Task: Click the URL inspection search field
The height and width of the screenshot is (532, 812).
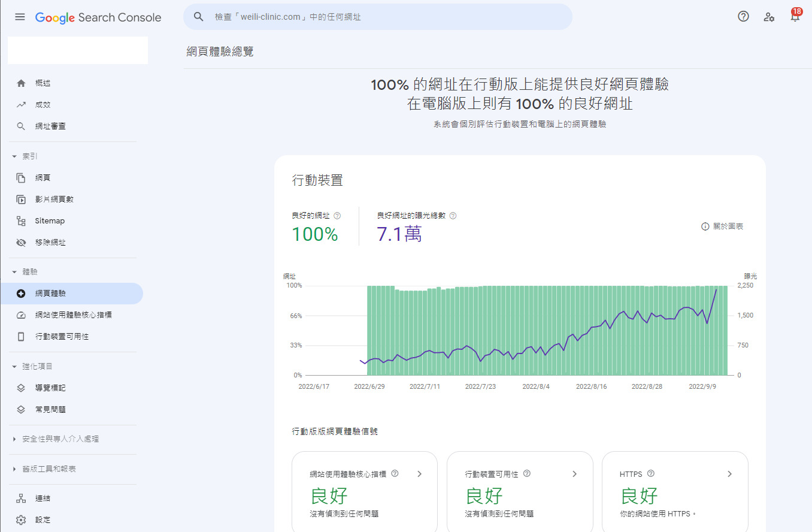Action: click(x=378, y=17)
